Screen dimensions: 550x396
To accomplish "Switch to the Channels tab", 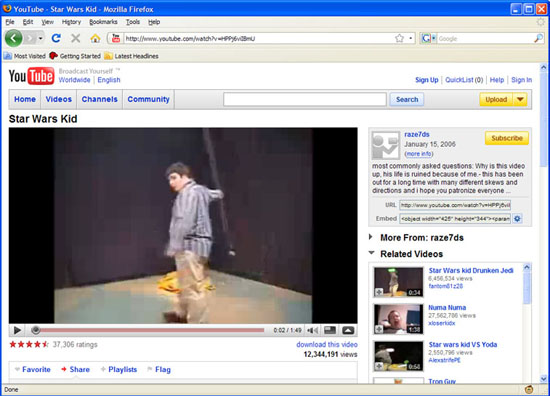I will [x=100, y=99].
